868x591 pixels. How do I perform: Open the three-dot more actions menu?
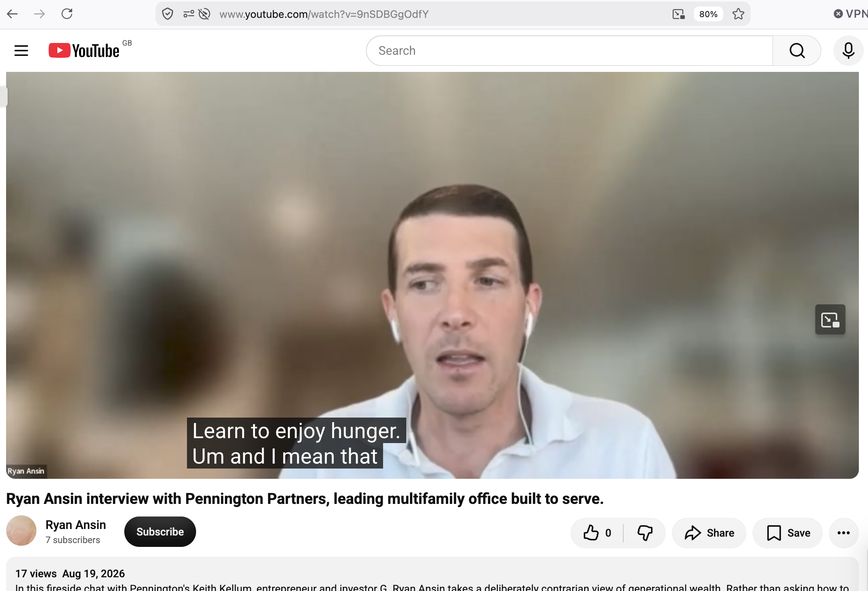coord(843,533)
